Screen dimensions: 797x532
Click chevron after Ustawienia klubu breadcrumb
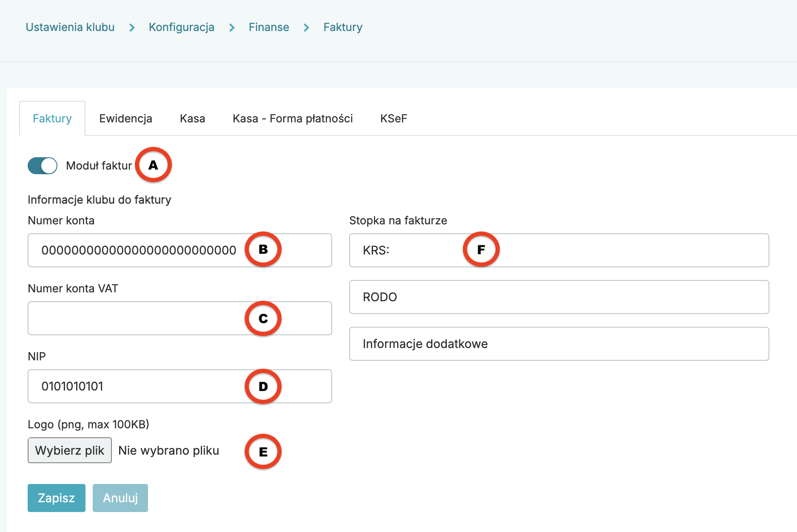click(132, 28)
